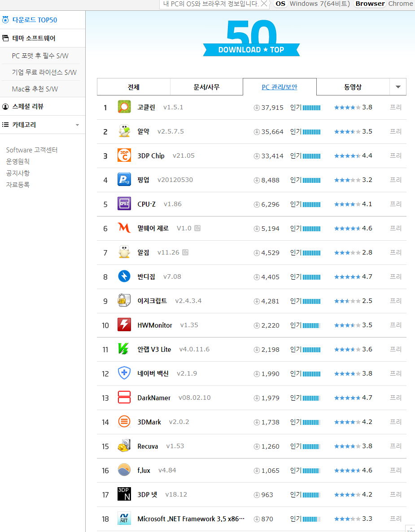This screenshot has width=415, height=532.
Task: Click the Microsoft .NET Framework icon
Action: coord(124,519)
